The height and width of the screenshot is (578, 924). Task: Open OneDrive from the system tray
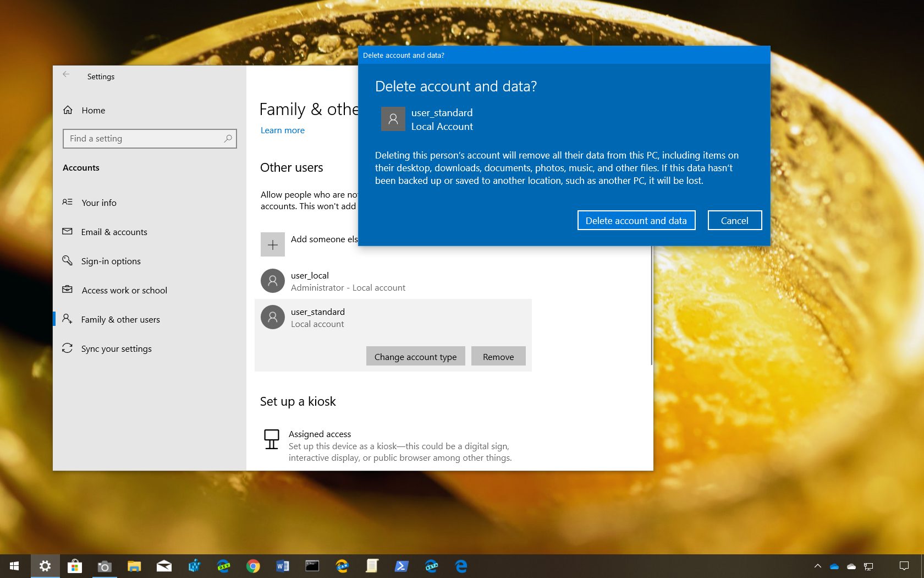click(834, 566)
